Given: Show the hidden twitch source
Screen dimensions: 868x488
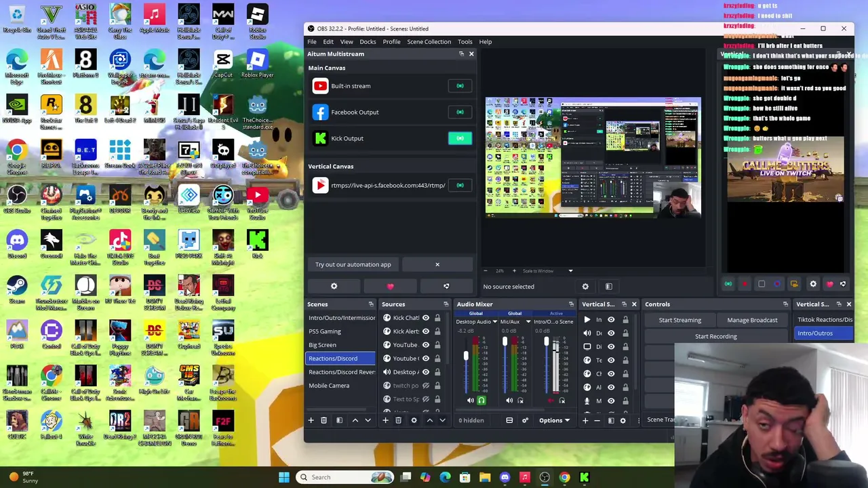Looking at the screenshot, I should tap(426, 386).
